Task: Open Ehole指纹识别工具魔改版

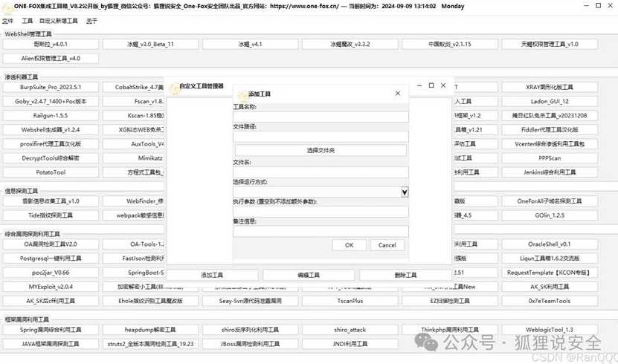Action: [150, 301]
